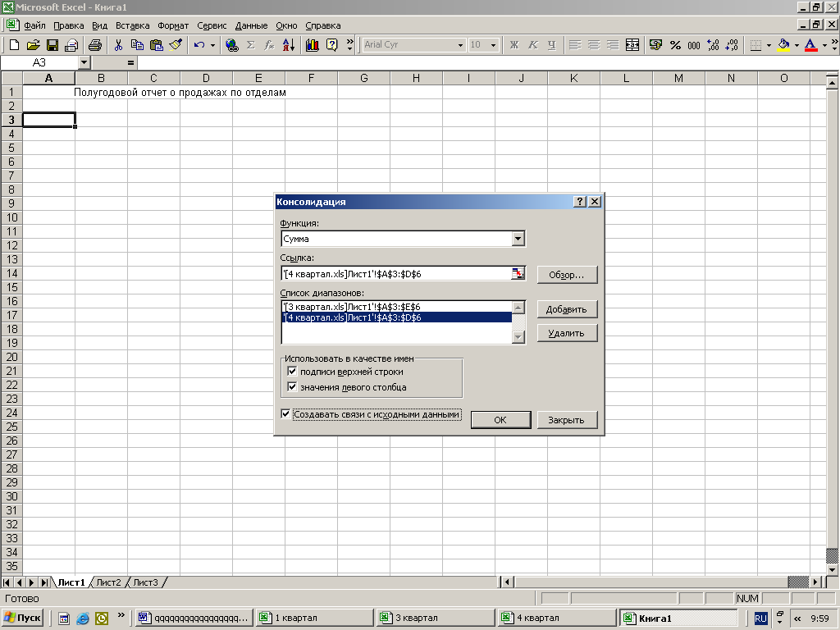840x630 pixels.
Task: Click the Cut scissors icon
Action: (x=119, y=45)
